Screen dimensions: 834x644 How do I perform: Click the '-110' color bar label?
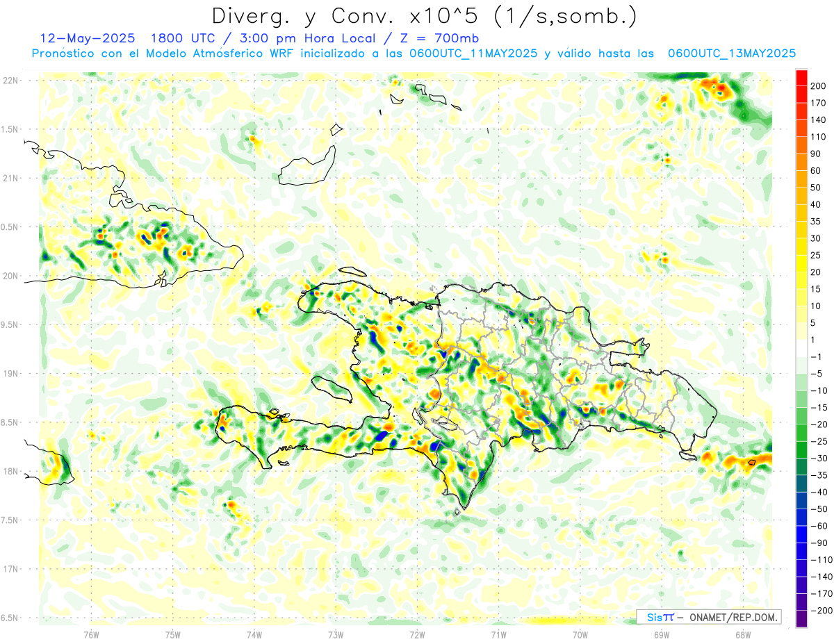(x=820, y=559)
